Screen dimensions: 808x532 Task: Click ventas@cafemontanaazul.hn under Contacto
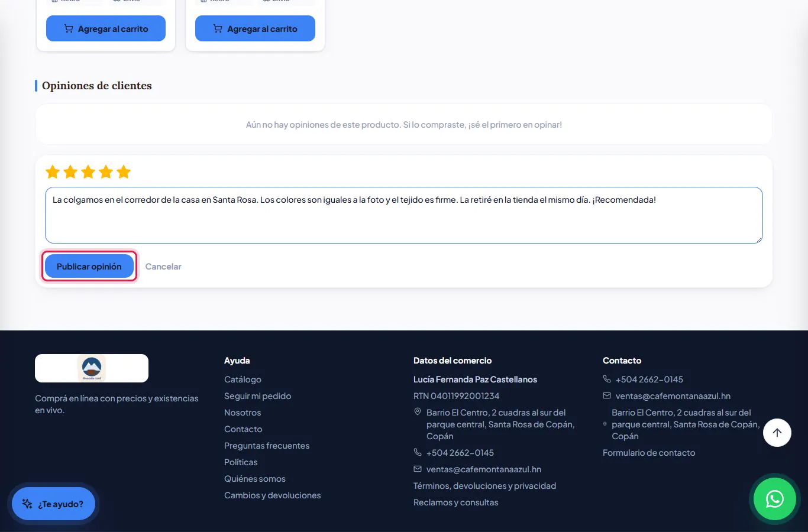click(x=673, y=396)
